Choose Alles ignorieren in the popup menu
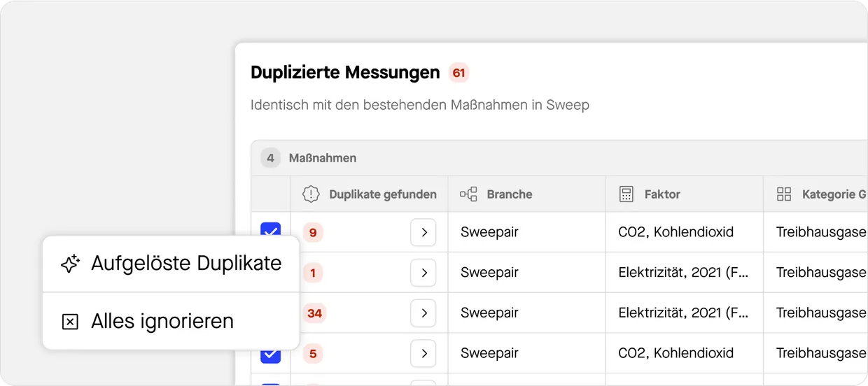This screenshot has width=868, height=386. [x=162, y=322]
